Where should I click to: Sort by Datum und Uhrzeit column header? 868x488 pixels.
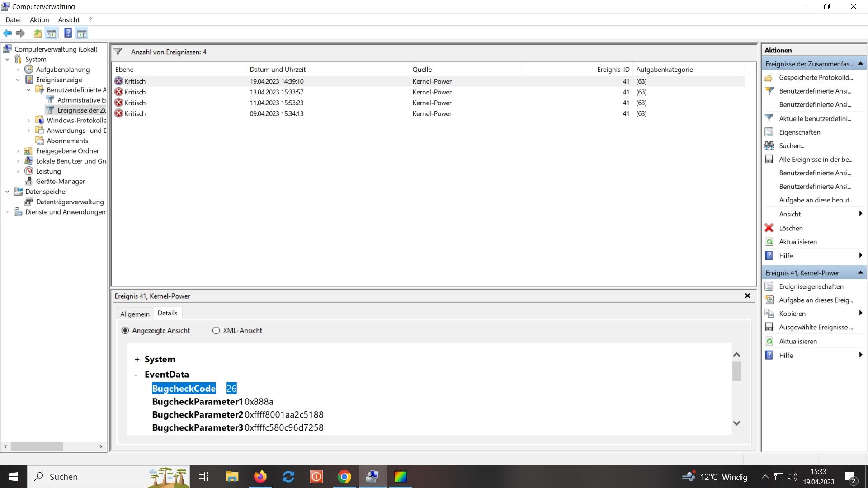(x=278, y=70)
